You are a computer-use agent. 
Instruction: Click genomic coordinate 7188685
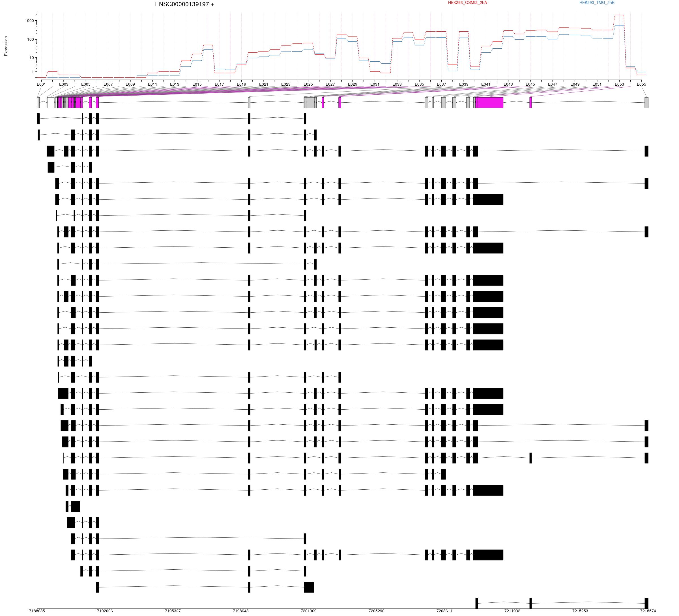tap(37, 611)
